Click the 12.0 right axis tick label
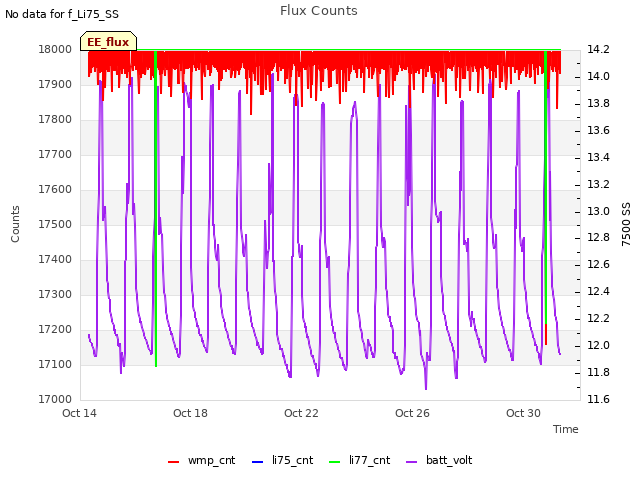The image size is (640, 480). click(x=598, y=345)
